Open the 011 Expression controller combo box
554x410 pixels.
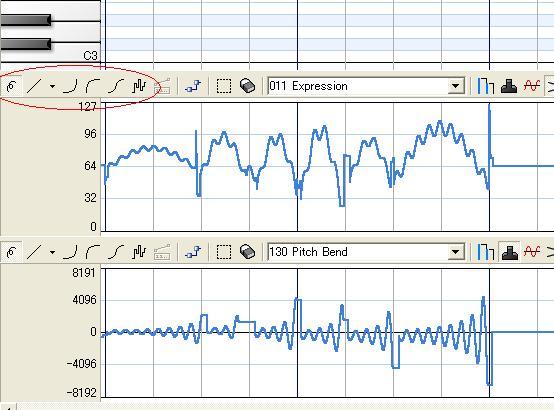click(366, 86)
